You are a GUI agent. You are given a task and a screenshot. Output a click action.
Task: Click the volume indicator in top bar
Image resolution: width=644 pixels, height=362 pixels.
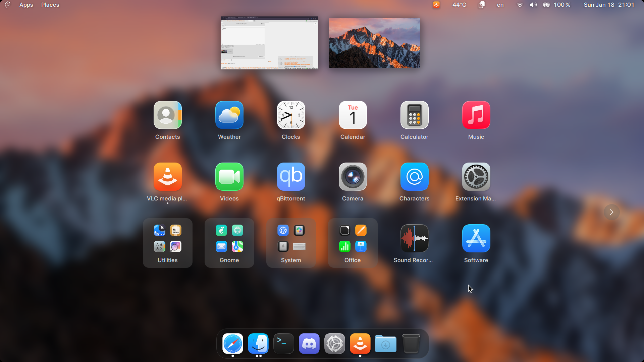[533, 5]
